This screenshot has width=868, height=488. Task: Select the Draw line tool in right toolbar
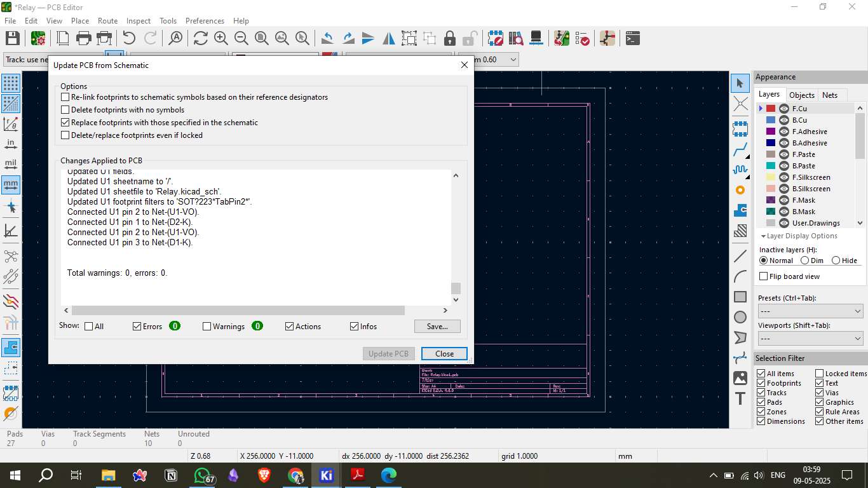740,256
